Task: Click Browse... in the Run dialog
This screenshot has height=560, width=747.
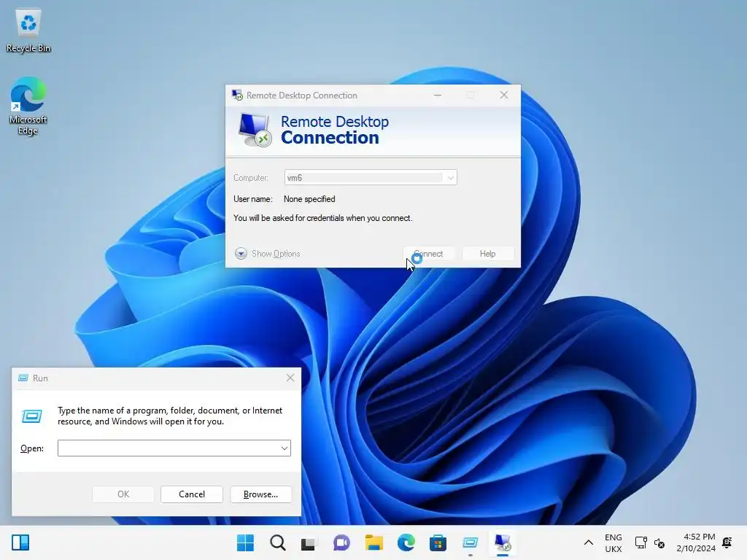Action: pos(260,494)
